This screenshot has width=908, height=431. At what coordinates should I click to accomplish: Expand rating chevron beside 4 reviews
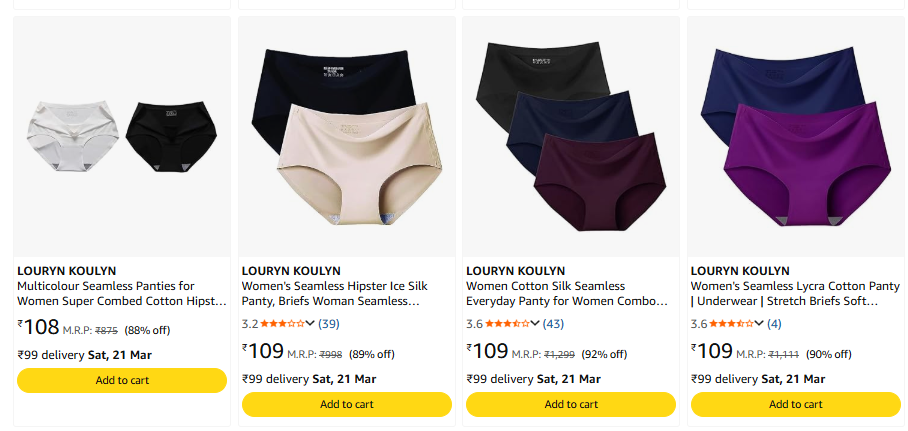[x=760, y=323]
